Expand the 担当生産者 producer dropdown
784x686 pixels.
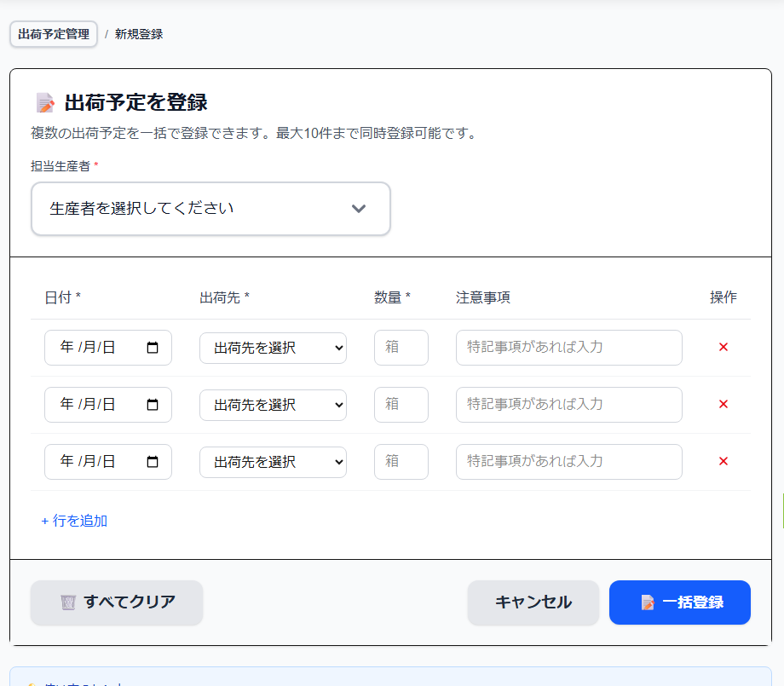pyautogui.click(x=210, y=209)
